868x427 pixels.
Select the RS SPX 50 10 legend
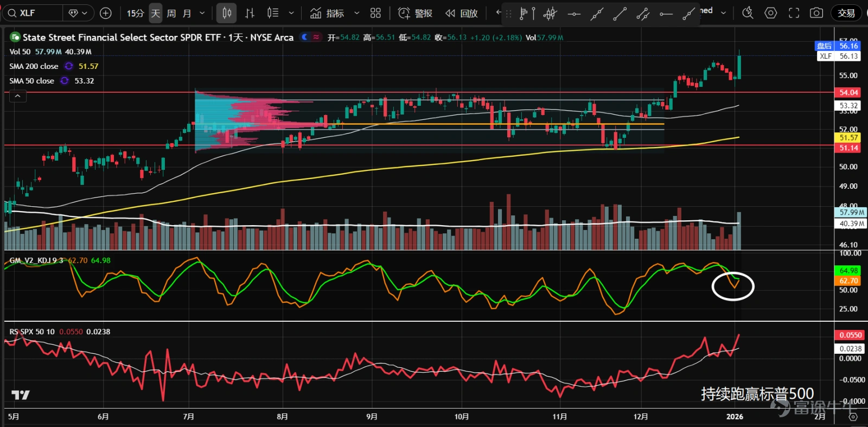click(32, 332)
